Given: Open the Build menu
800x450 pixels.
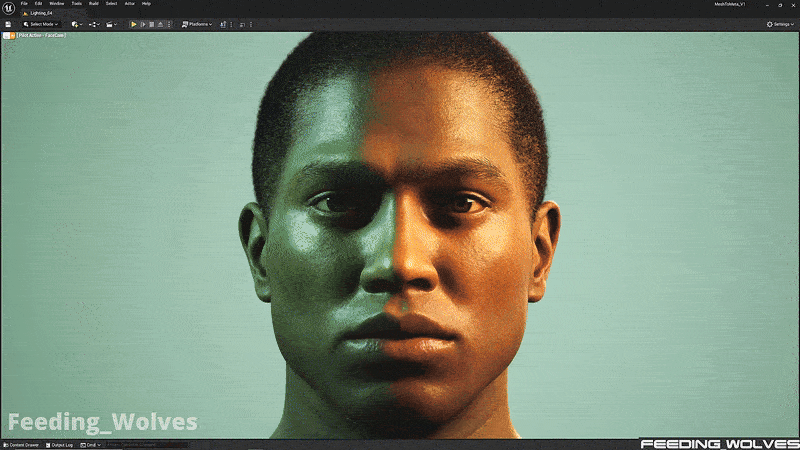Looking at the screenshot, I should coord(94,4).
